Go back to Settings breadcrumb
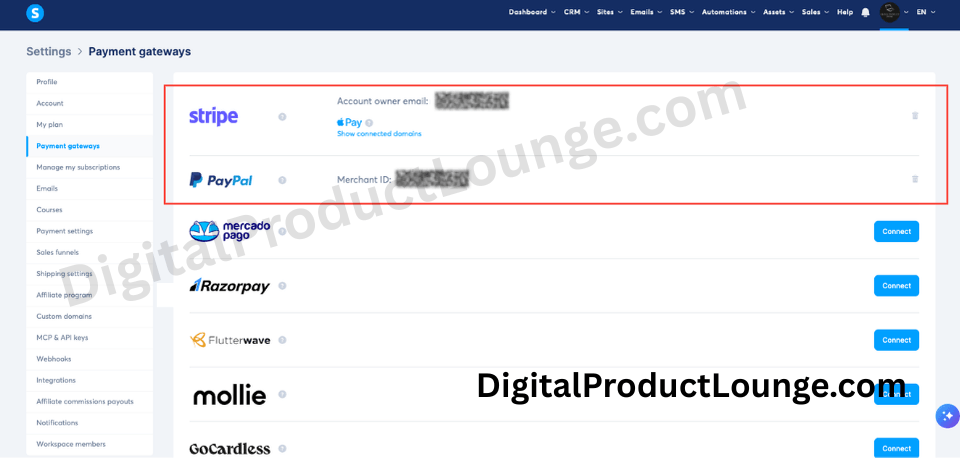 [49, 51]
